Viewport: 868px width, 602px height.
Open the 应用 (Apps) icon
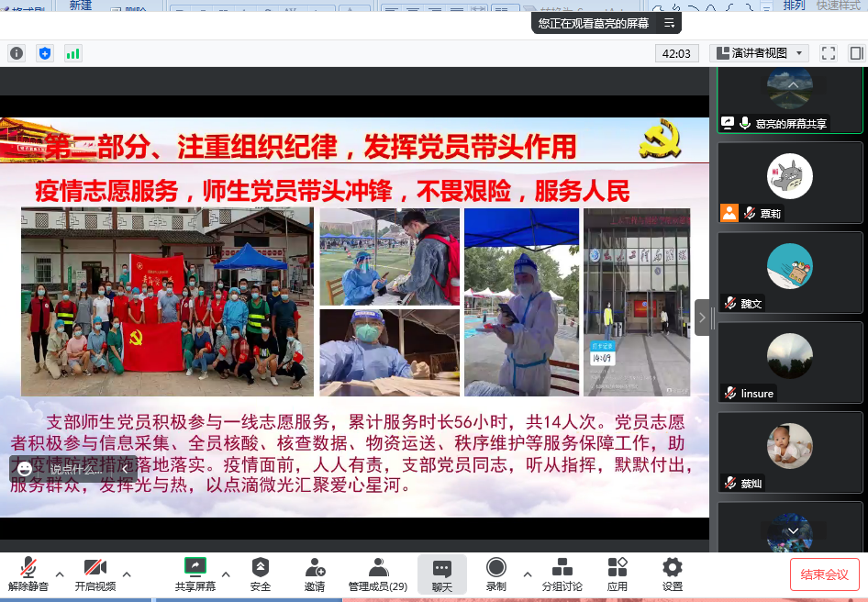[618, 574]
